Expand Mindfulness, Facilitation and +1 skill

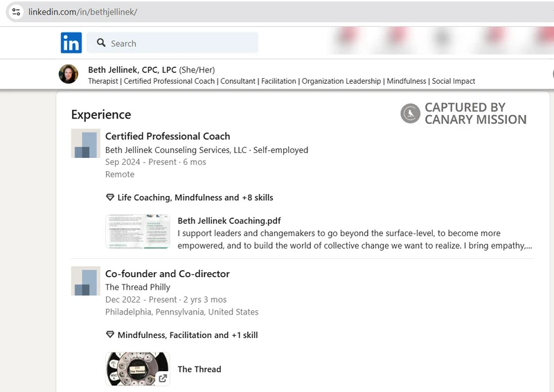point(187,335)
